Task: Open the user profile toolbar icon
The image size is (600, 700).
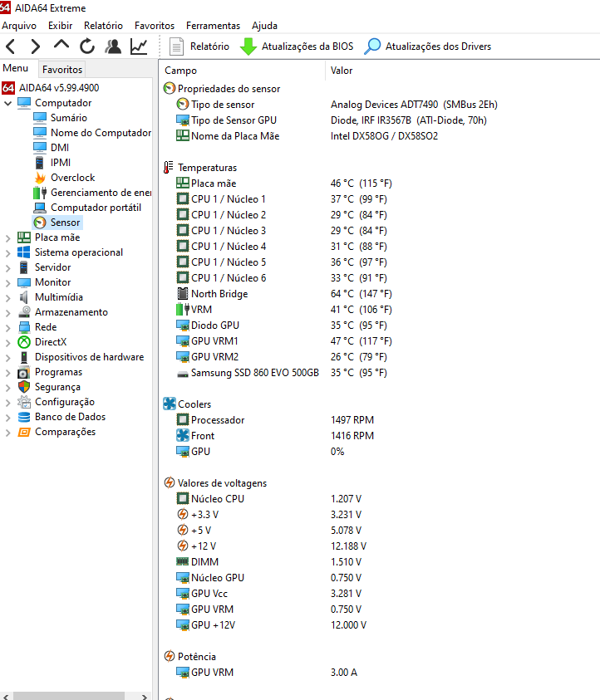Action: 113,47
